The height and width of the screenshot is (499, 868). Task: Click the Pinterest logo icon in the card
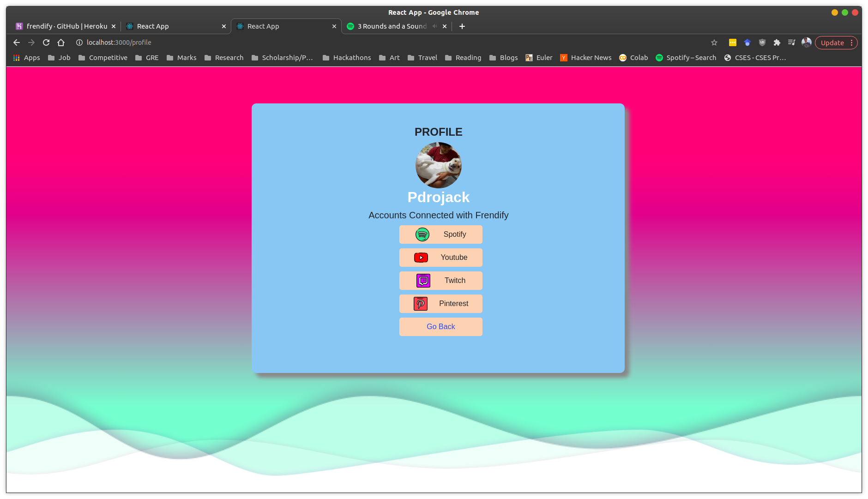[421, 304]
